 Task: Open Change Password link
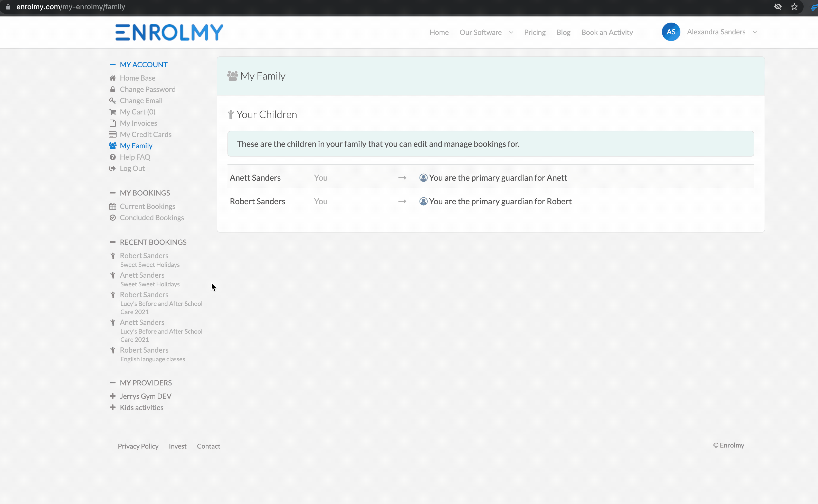[147, 89]
